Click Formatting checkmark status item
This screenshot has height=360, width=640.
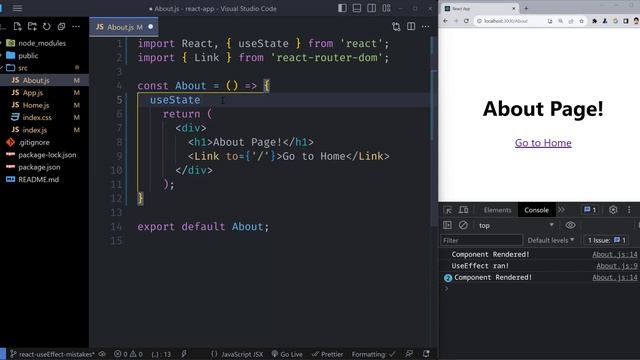tap(373, 354)
